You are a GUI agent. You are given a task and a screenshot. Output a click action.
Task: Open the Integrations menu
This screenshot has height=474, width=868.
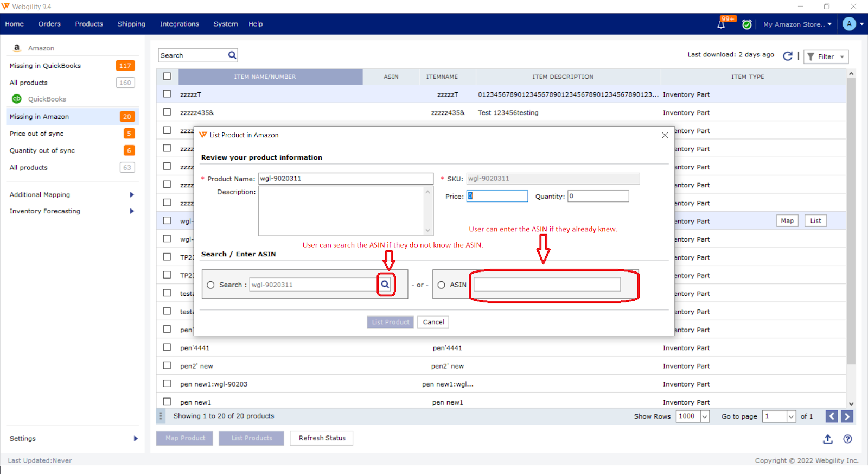point(180,24)
